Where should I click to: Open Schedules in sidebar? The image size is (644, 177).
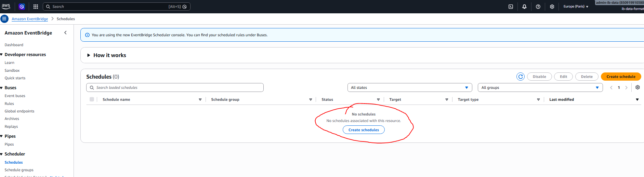(14, 162)
